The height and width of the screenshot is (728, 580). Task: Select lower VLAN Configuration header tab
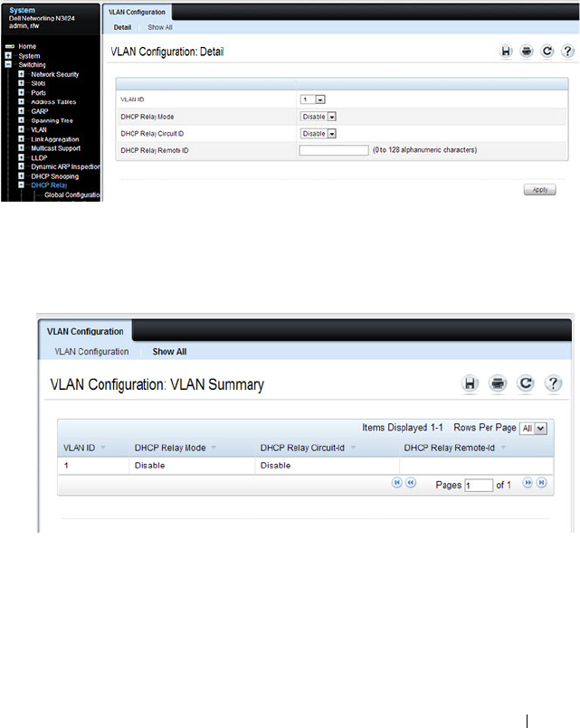(85, 332)
